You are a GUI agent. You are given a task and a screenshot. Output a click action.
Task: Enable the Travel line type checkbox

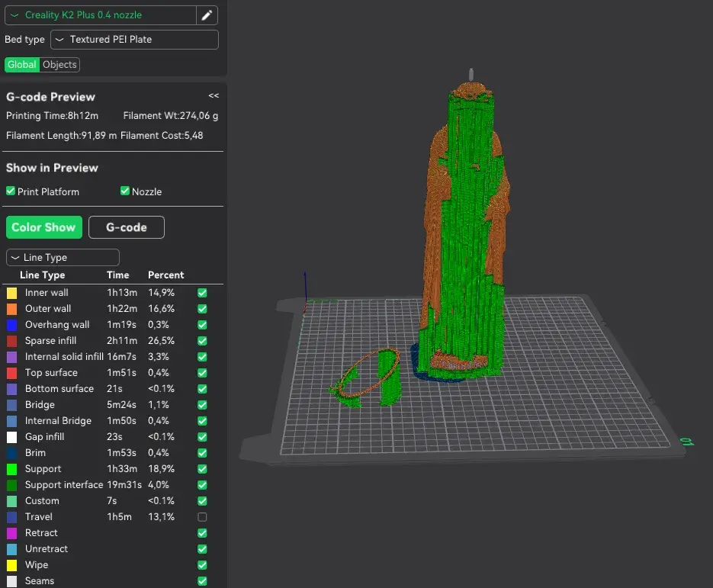202,517
